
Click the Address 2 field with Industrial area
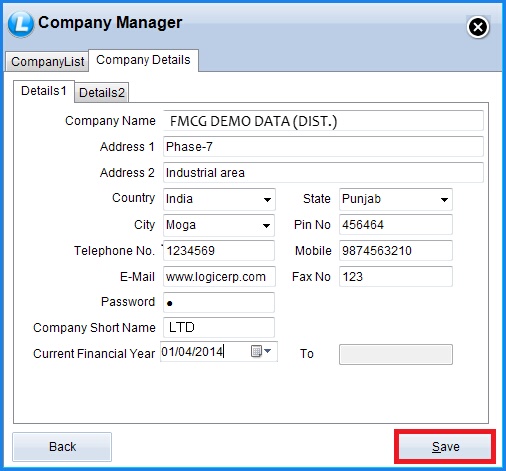click(323, 172)
